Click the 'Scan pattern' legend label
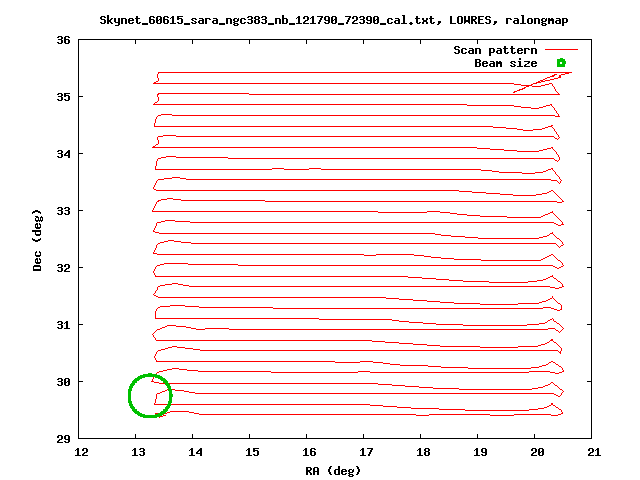 495,50
